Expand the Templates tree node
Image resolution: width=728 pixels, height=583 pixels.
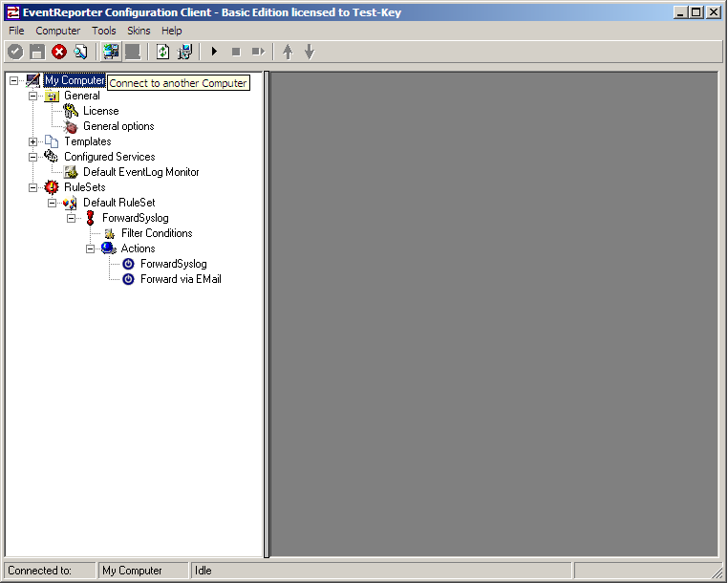pyautogui.click(x=33, y=141)
